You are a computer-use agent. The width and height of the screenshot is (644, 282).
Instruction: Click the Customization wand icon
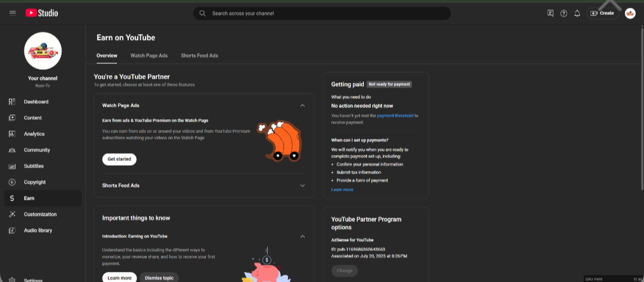(12, 214)
